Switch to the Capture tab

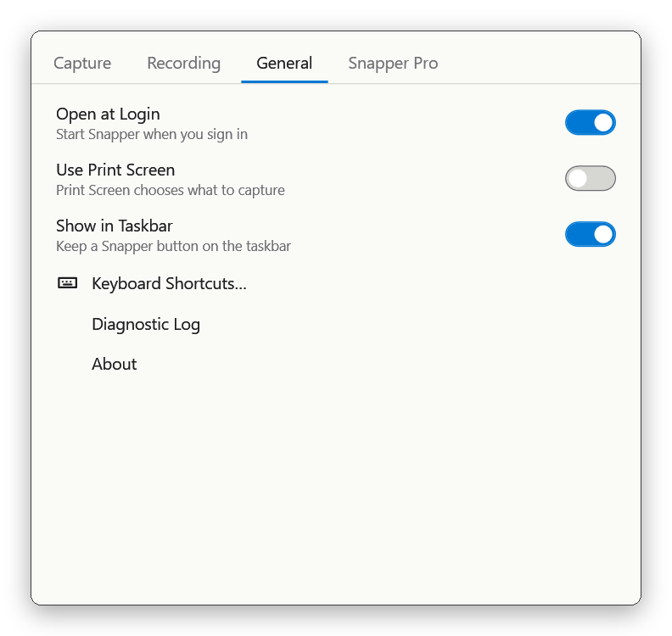[82, 64]
